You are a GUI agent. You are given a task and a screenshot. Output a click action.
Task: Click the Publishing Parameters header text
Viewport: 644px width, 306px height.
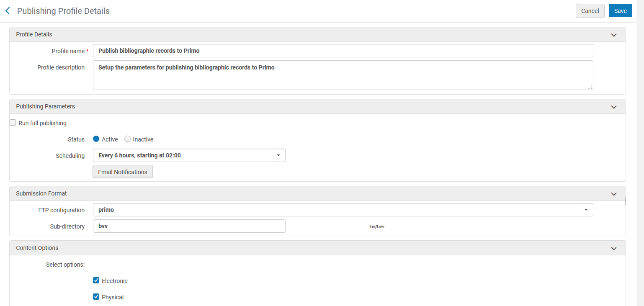[45, 106]
